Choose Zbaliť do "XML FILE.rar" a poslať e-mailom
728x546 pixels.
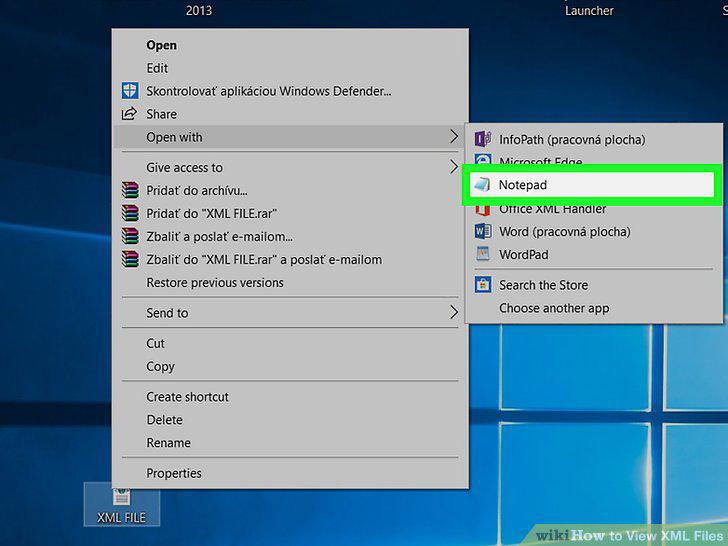coord(290,260)
